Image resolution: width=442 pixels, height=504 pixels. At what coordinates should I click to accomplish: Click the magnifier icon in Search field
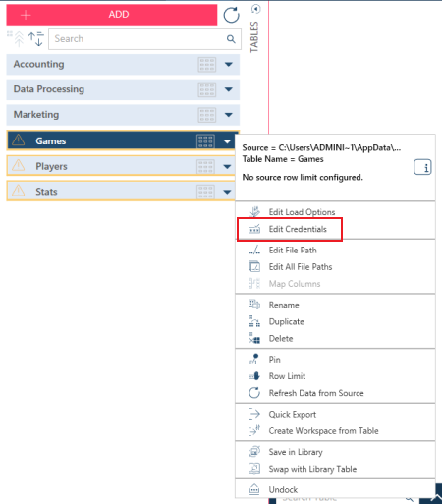coord(231,39)
